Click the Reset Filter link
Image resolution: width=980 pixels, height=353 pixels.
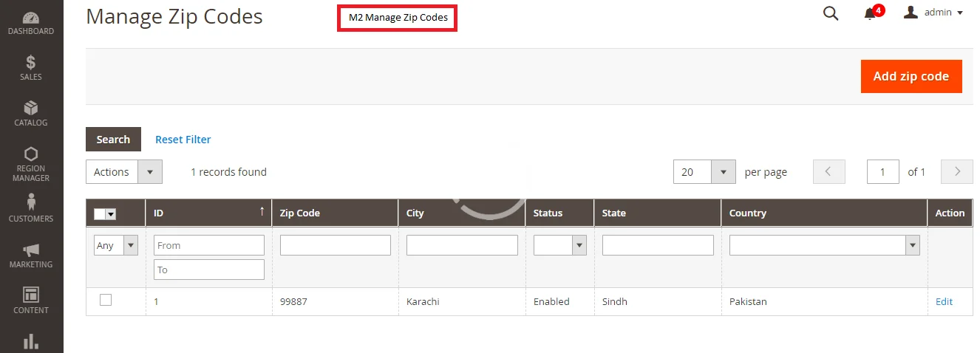tap(183, 140)
